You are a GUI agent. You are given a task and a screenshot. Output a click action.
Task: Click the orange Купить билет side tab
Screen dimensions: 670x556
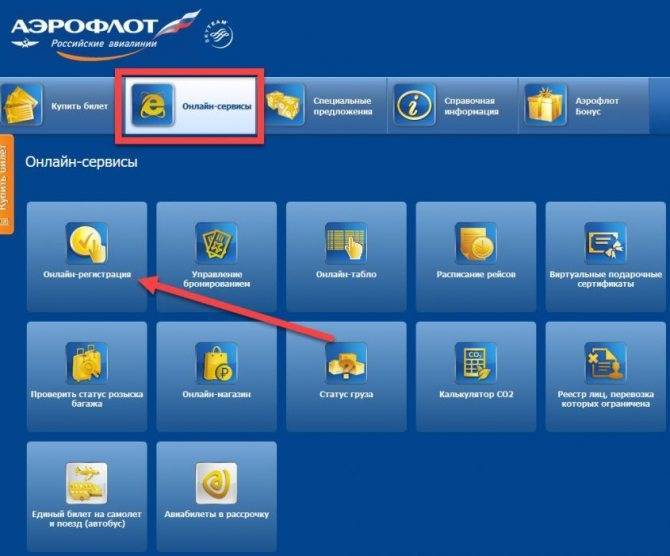tap(6, 184)
